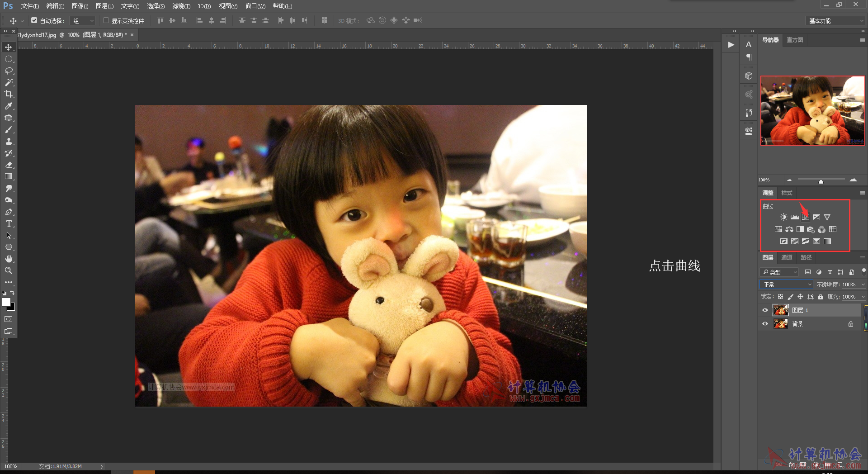
Task: Hide 图层 1 with its eye icon
Action: coord(765,310)
